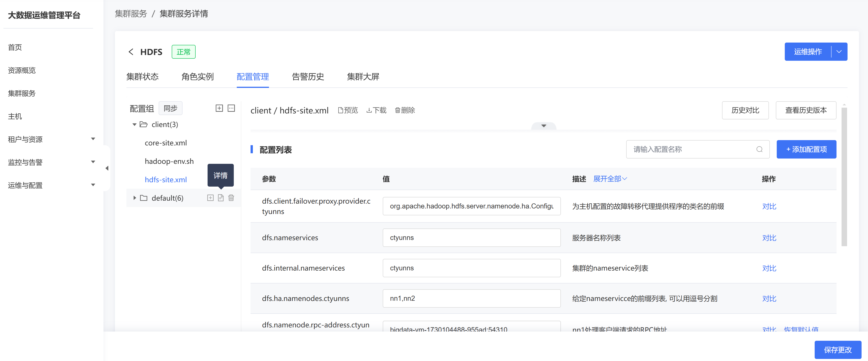Collapse the client(3) tree node
This screenshot has width=868, height=361.
click(134, 124)
